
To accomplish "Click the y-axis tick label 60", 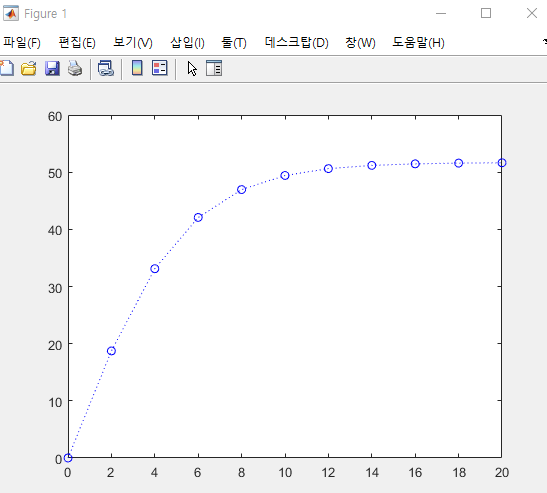I will pyautogui.click(x=55, y=117).
